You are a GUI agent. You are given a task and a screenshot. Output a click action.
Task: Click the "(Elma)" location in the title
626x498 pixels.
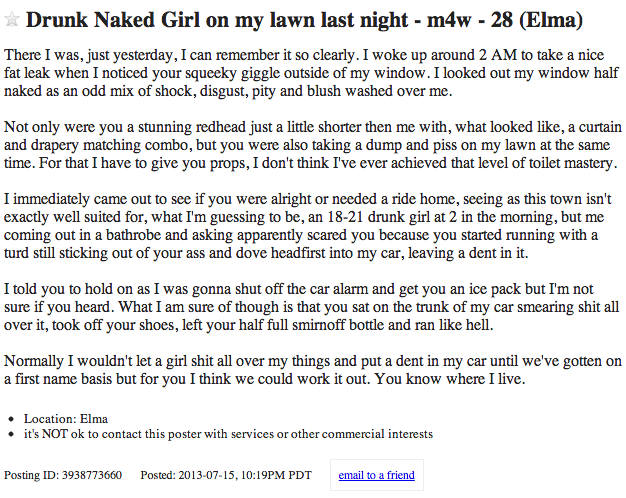pyautogui.click(x=551, y=20)
